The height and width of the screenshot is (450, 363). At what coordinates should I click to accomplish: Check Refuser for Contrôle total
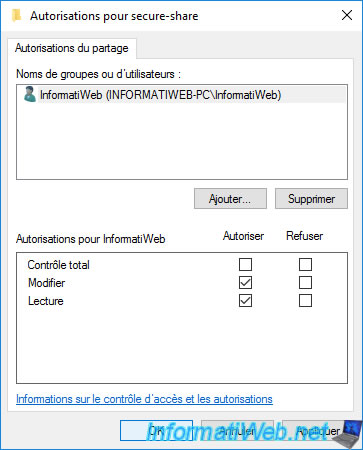(305, 264)
